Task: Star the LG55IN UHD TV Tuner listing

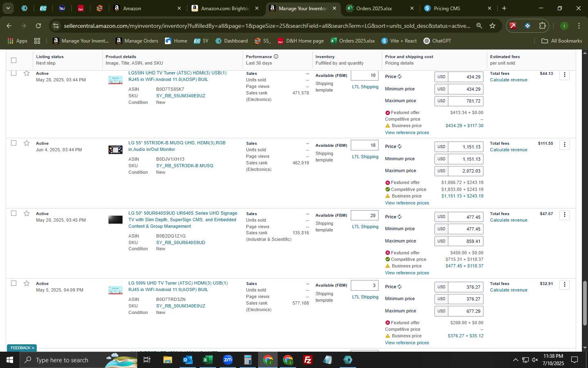Action: click(x=27, y=73)
